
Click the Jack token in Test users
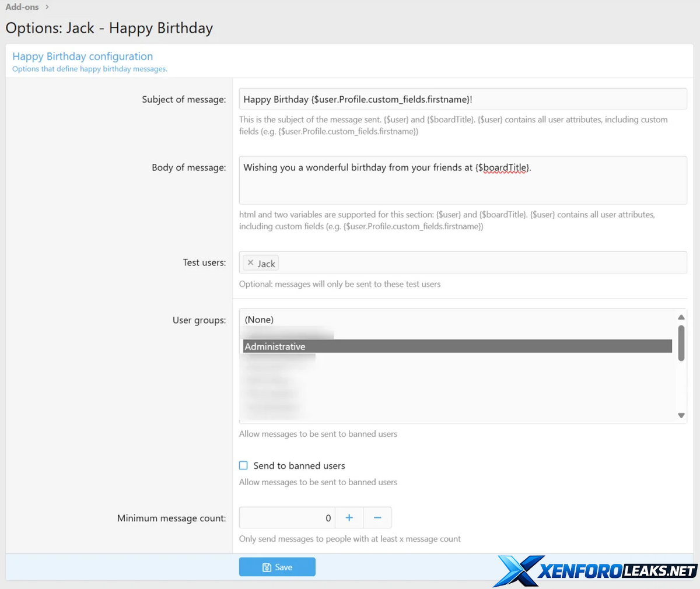tap(267, 264)
